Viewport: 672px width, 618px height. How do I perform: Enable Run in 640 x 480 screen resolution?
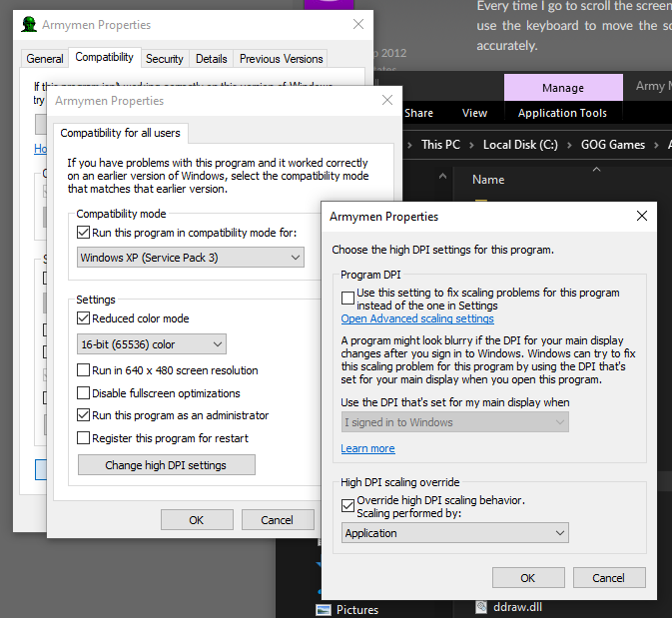(83, 369)
